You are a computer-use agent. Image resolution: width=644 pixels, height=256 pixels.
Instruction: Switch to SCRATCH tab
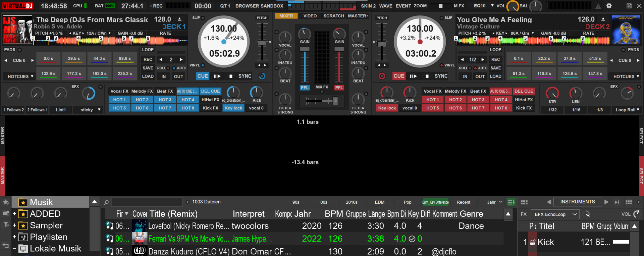point(334,16)
